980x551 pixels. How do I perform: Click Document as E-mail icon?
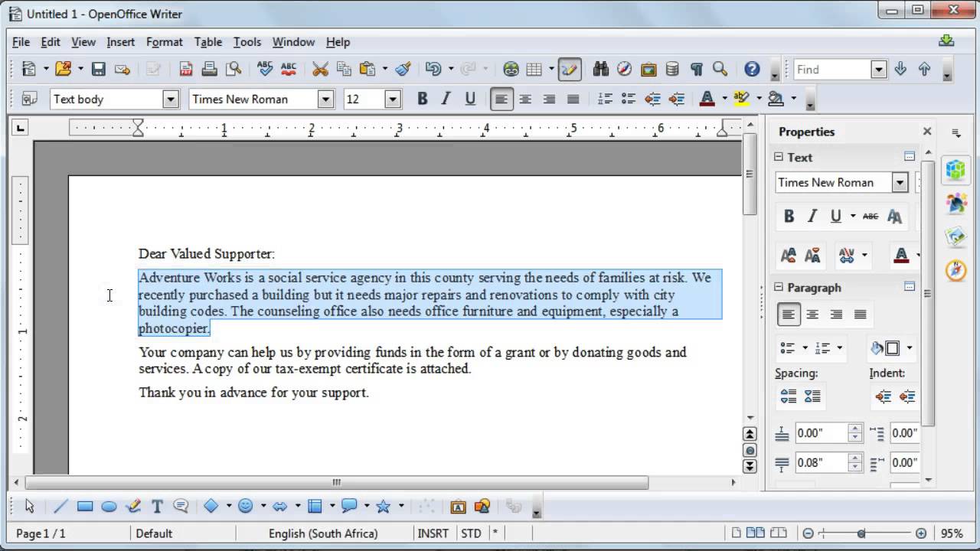pyautogui.click(x=122, y=70)
